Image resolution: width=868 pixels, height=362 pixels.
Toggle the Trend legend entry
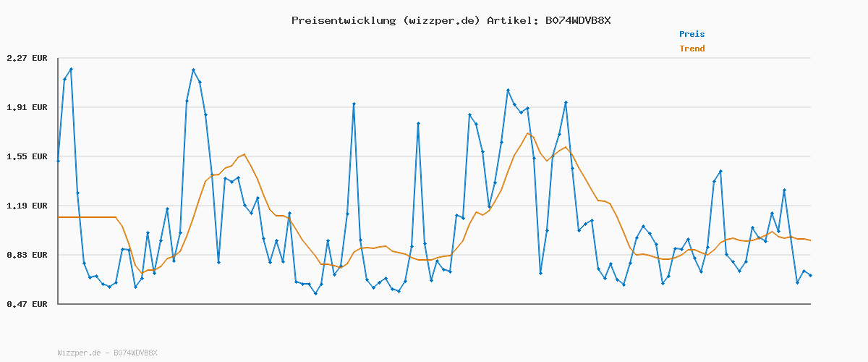(x=692, y=49)
